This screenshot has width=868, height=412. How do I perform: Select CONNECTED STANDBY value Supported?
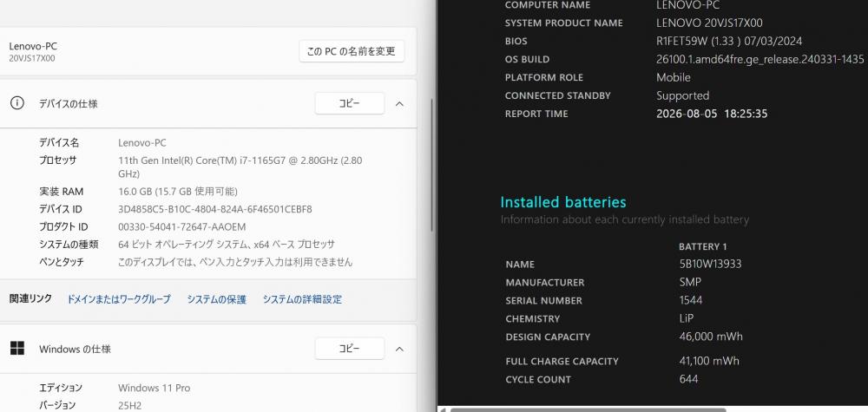tap(682, 95)
